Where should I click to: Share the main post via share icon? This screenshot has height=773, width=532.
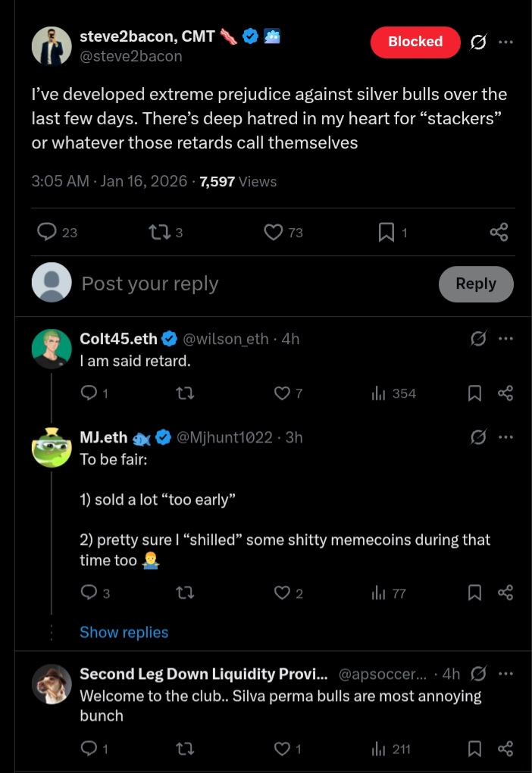tap(499, 232)
